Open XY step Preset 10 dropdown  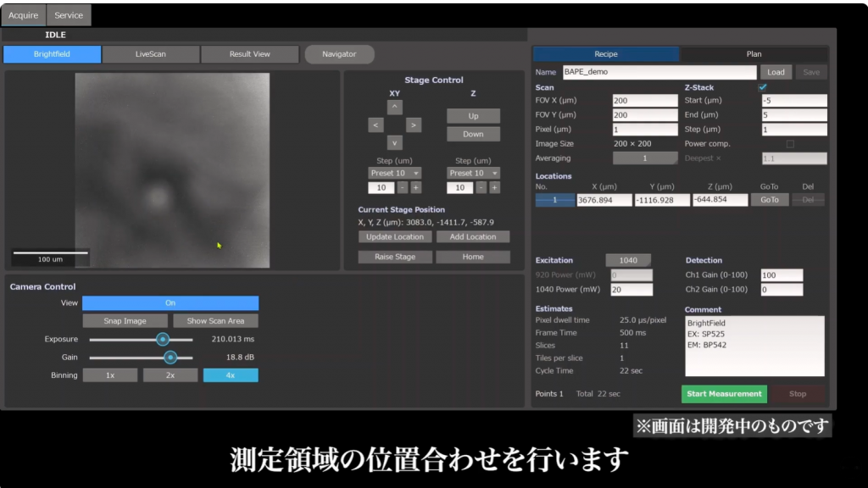pos(394,173)
